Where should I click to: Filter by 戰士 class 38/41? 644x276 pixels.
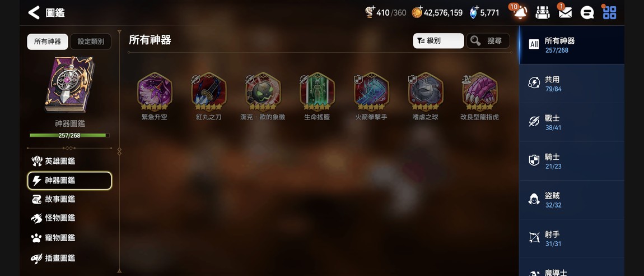tap(572, 123)
